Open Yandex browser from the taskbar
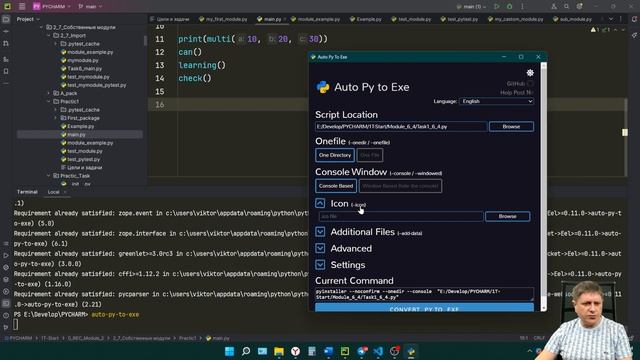Viewport: 640px width, 360px height. coord(296,351)
